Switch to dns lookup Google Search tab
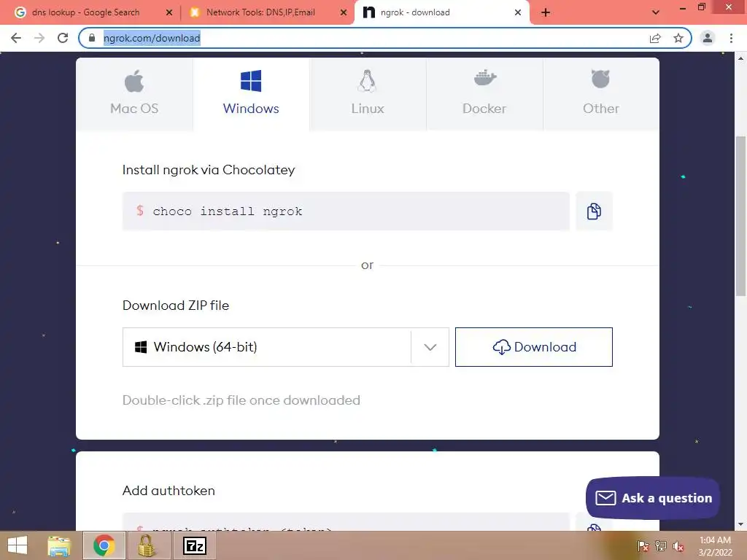The width and height of the screenshot is (747, 560). [86, 12]
